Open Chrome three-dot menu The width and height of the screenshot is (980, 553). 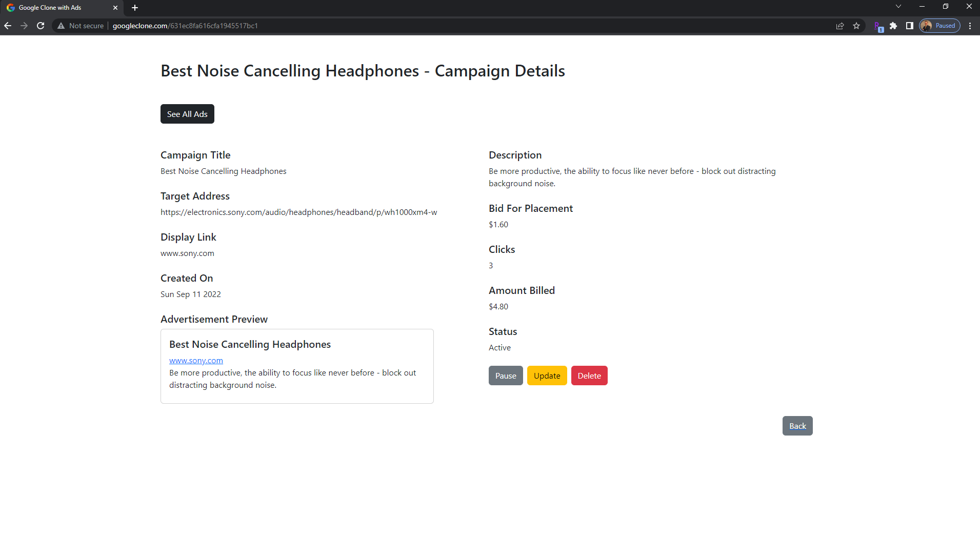point(970,26)
